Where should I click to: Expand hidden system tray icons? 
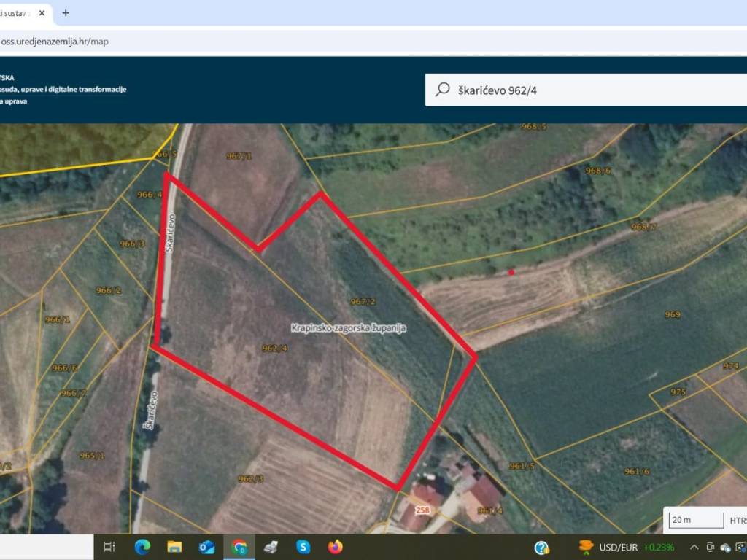693,547
